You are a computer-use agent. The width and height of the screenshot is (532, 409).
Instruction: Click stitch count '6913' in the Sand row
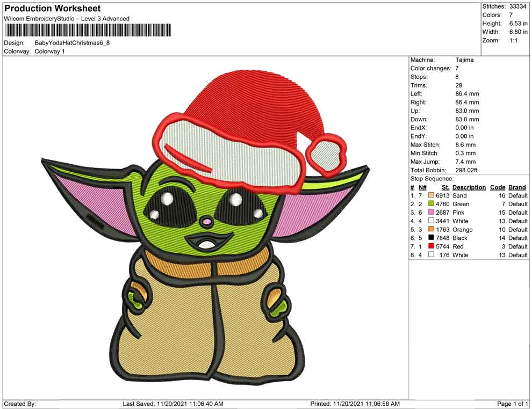point(442,195)
